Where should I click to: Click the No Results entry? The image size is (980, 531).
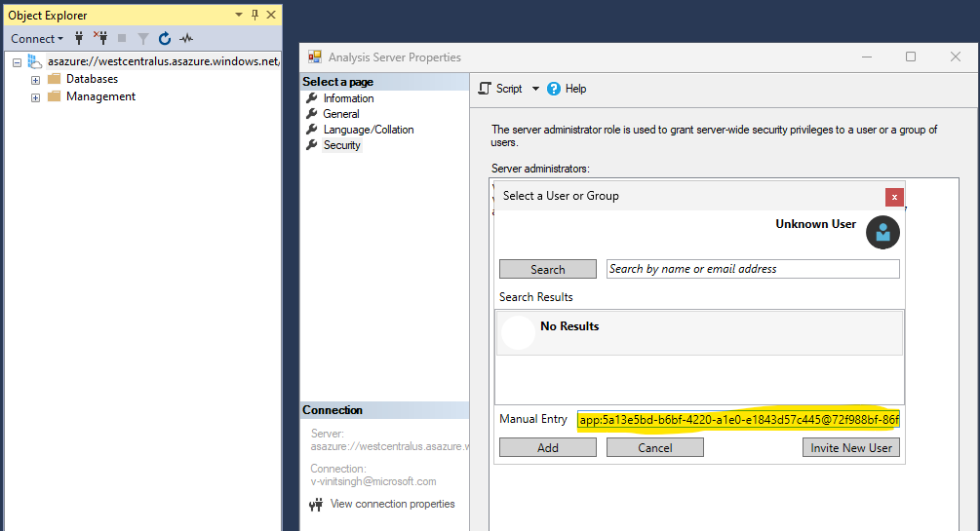[x=699, y=333]
